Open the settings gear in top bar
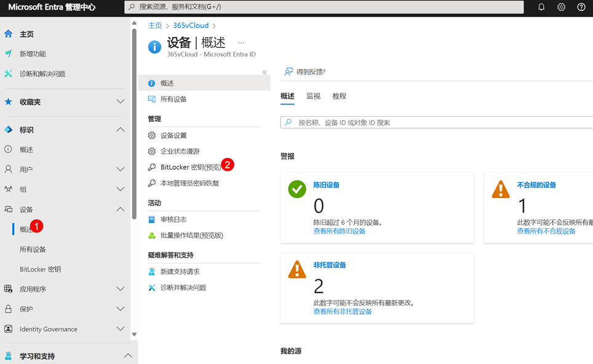This screenshot has width=593, height=364. 561,7
